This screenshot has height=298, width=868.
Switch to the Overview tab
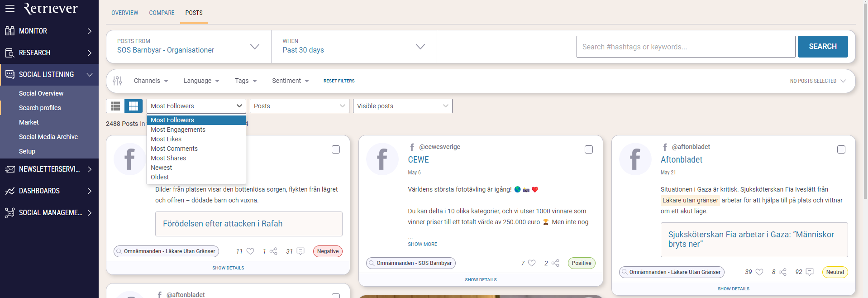click(x=125, y=13)
